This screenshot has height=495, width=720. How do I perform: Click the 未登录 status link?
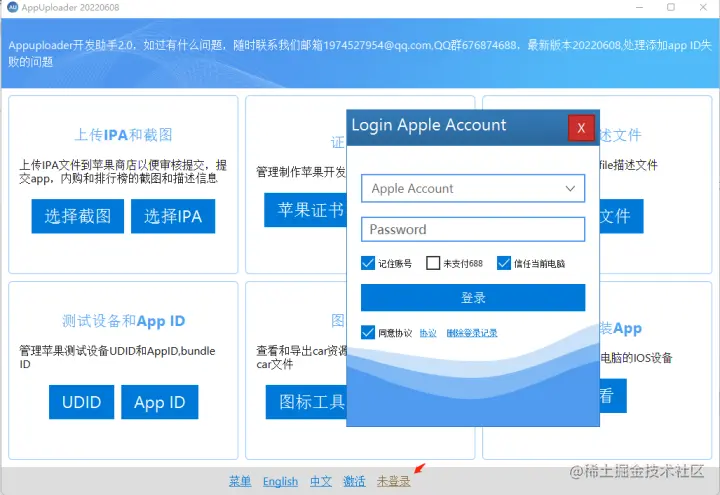point(394,481)
